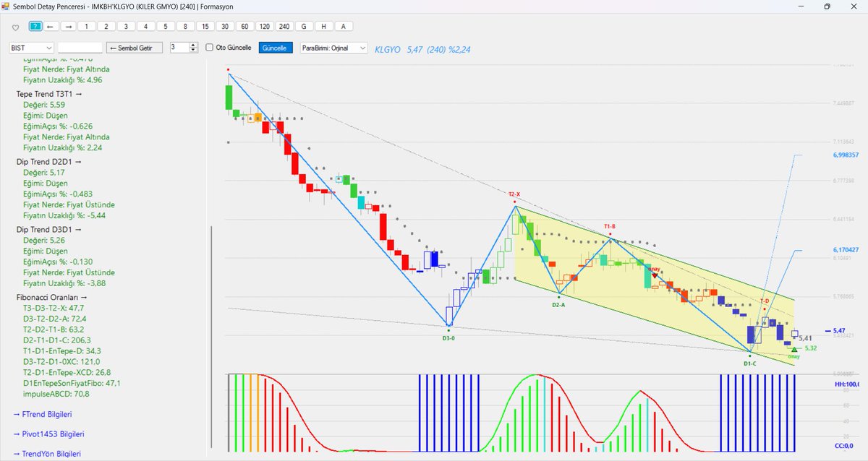Select the 1 timeframe button
This screenshot has height=461, width=868.
(87, 26)
